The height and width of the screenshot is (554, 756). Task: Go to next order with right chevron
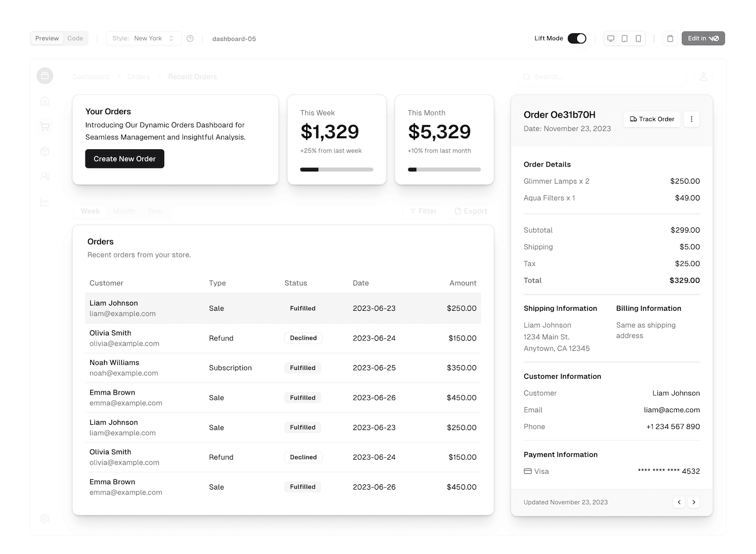(x=694, y=502)
